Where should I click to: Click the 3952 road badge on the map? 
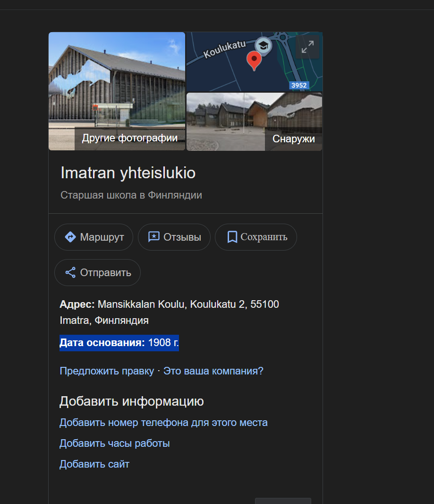point(299,85)
